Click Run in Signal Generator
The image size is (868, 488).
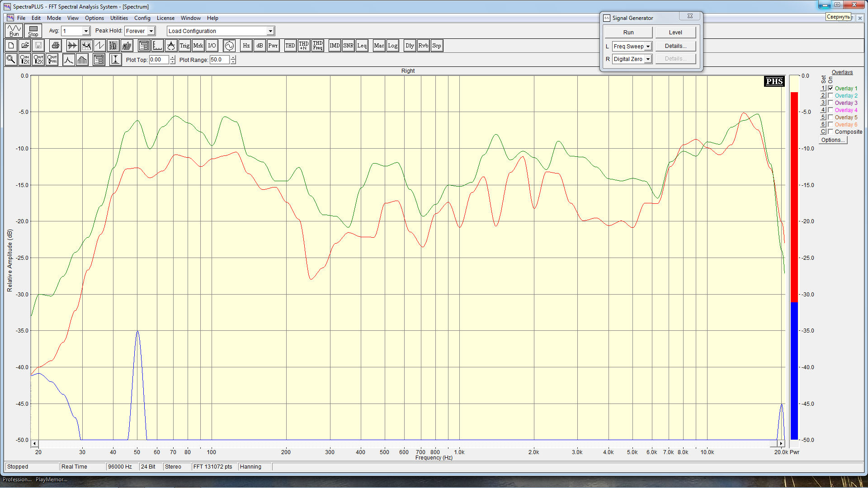point(628,33)
